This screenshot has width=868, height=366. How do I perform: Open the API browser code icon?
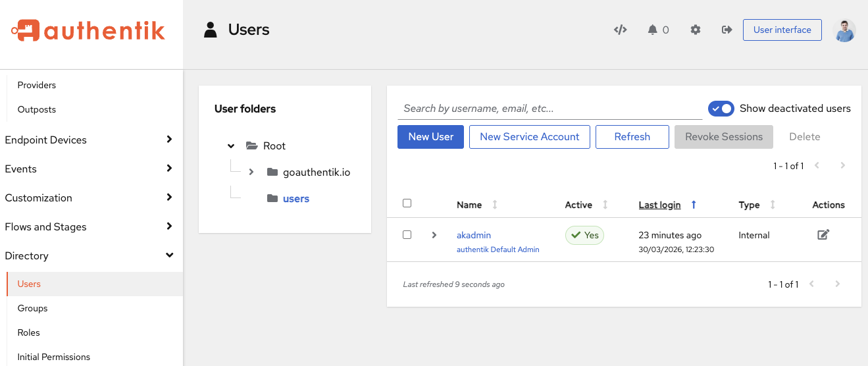pos(620,30)
